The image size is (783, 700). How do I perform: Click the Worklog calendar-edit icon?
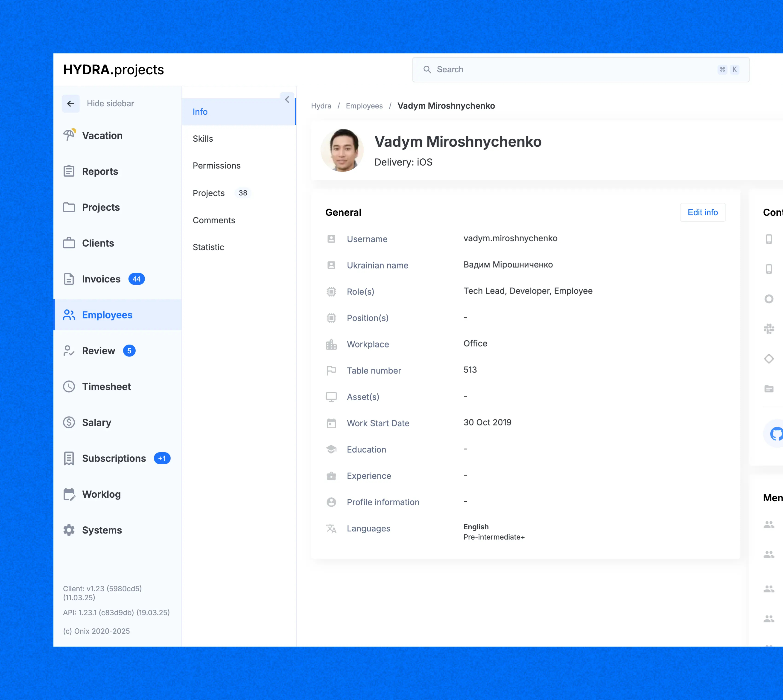tap(69, 494)
